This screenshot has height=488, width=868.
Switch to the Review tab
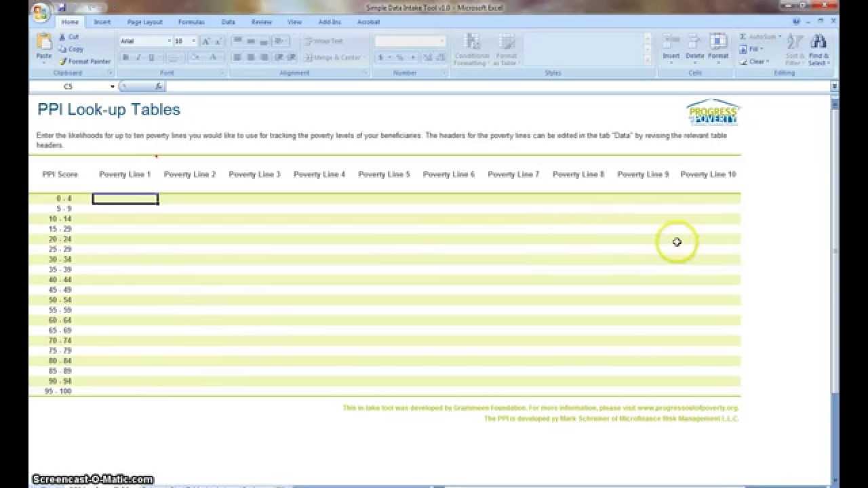[x=261, y=22]
